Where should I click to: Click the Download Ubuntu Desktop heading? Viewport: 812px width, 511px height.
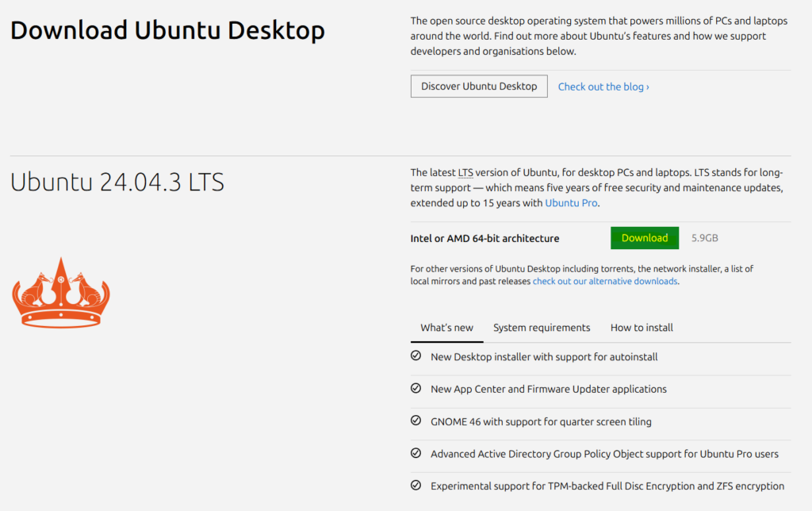(x=167, y=30)
